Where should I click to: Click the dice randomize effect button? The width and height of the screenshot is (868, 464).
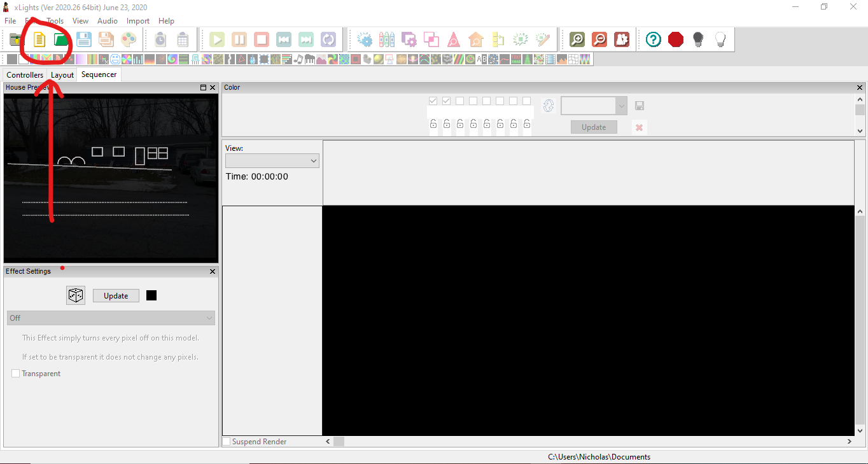pos(76,295)
